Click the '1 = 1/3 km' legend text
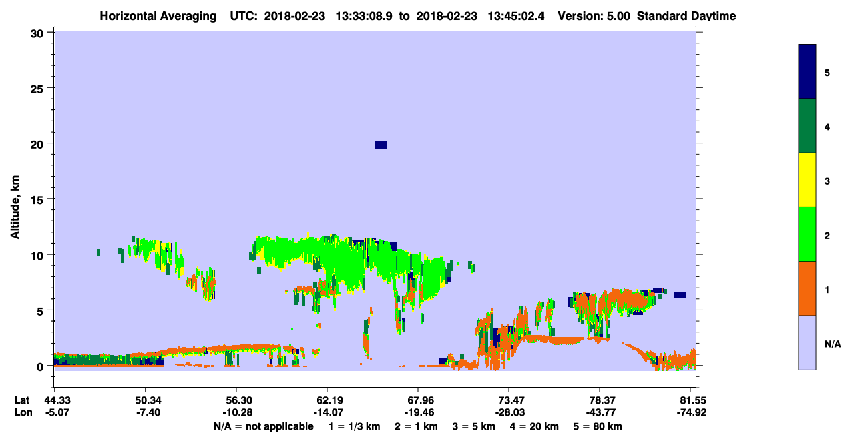Viewport: 868px width, 445px height. coord(353,426)
